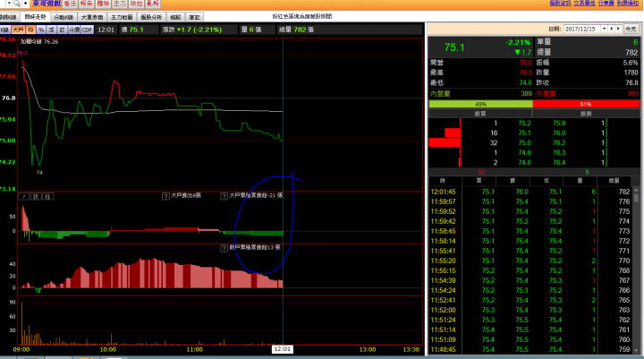The height and width of the screenshot is (359, 644).
Task: Click the 最低 74.0 low price value
Action: point(525,82)
